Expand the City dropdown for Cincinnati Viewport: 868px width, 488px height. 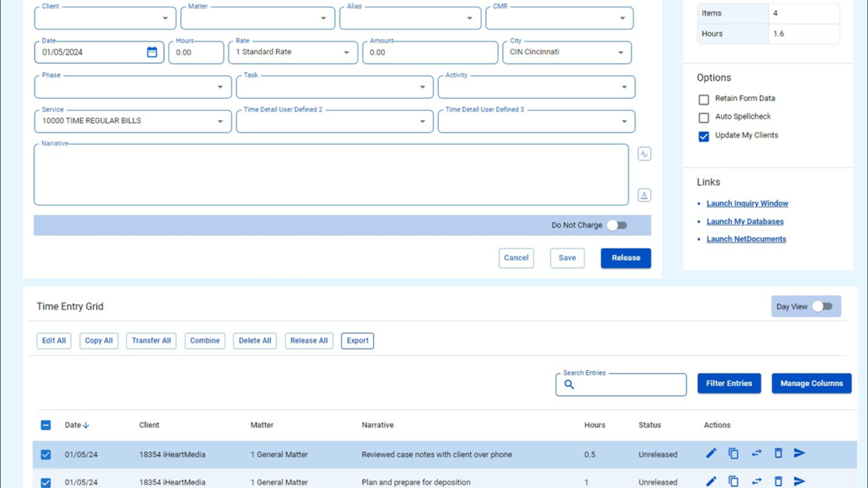[x=620, y=52]
